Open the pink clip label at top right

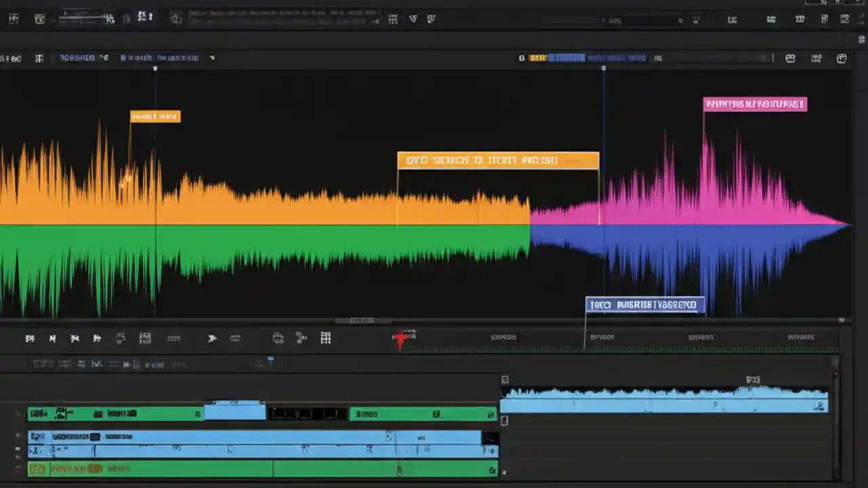coord(755,104)
